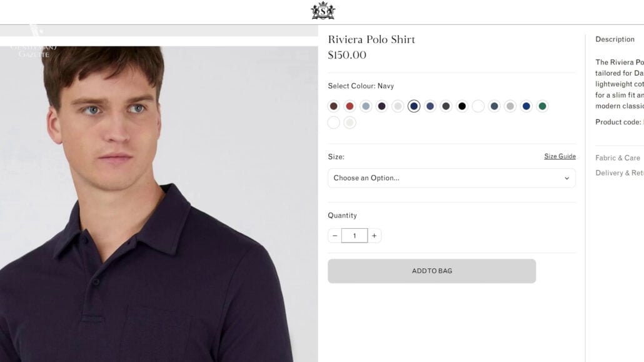Image resolution: width=644 pixels, height=362 pixels.
Task: Select the currently circled Navy swatch
Action: click(414, 106)
